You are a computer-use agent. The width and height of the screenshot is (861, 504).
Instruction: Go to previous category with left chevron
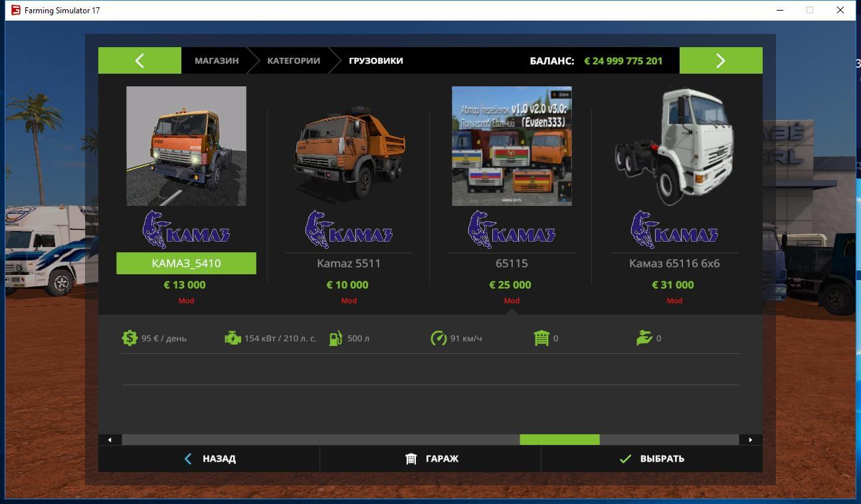(140, 60)
